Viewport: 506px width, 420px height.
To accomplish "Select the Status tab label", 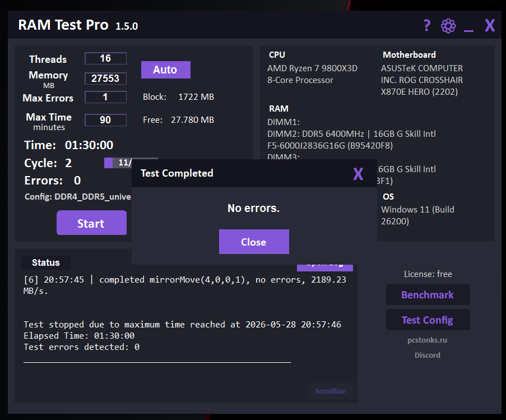I will [x=46, y=262].
